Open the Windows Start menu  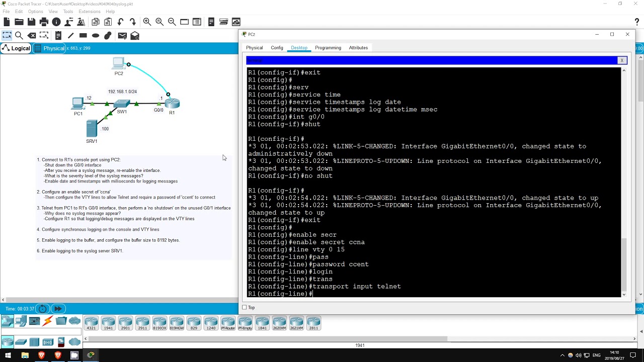(8, 355)
